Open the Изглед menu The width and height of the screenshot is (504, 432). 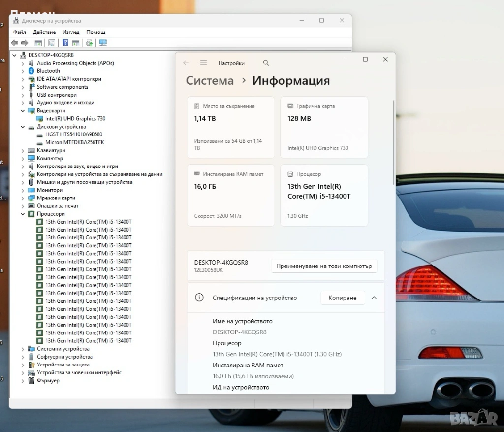tap(71, 32)
